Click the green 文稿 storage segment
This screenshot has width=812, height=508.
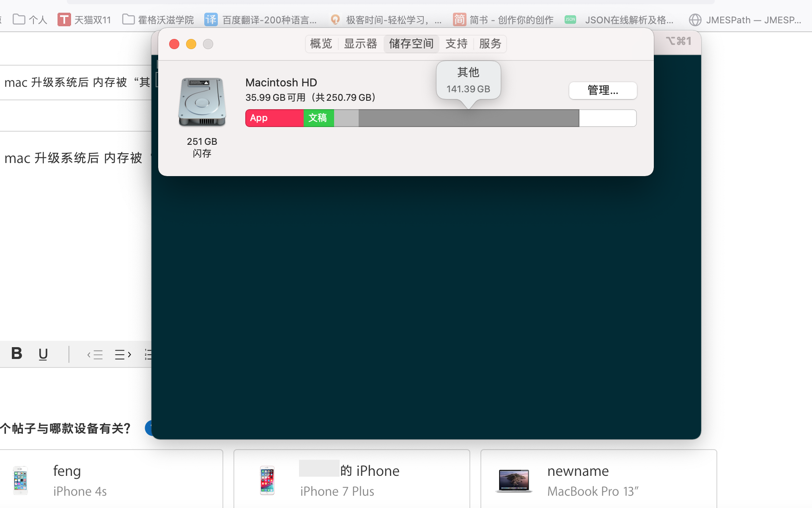318,118
